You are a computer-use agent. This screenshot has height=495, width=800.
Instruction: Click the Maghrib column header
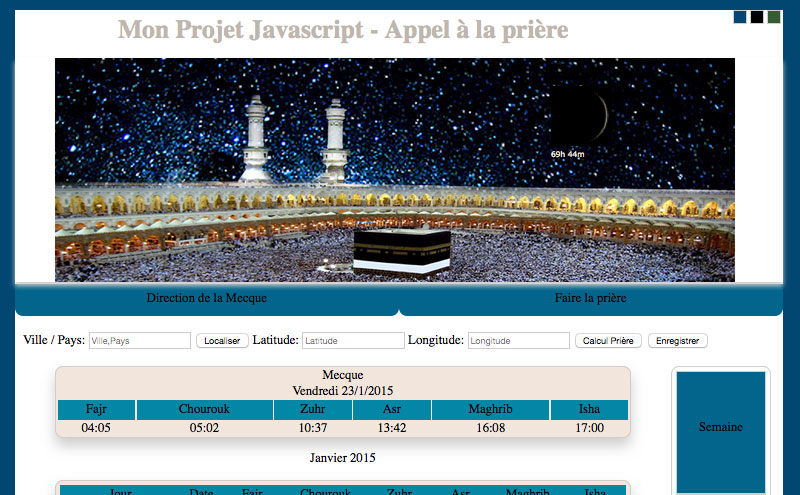pos(490,410)
